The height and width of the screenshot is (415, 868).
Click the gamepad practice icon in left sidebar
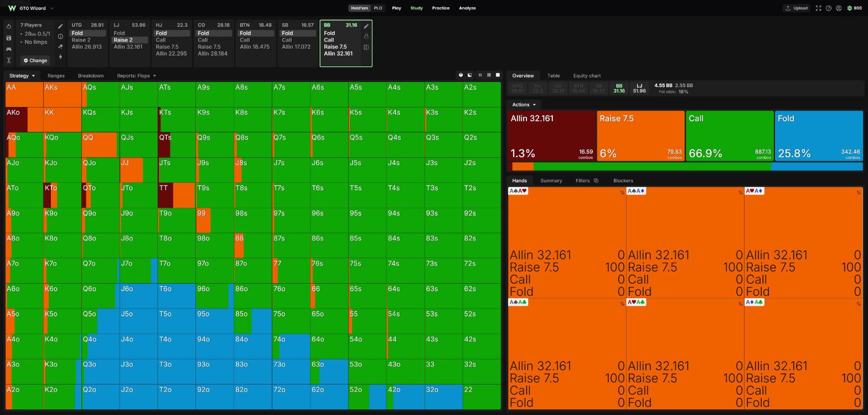[9, 49]
